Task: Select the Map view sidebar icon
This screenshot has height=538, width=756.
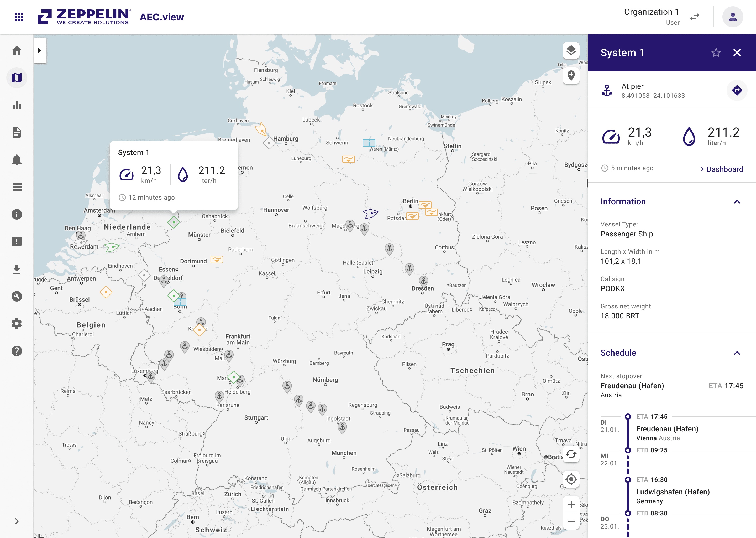Action: click(17, 78)
